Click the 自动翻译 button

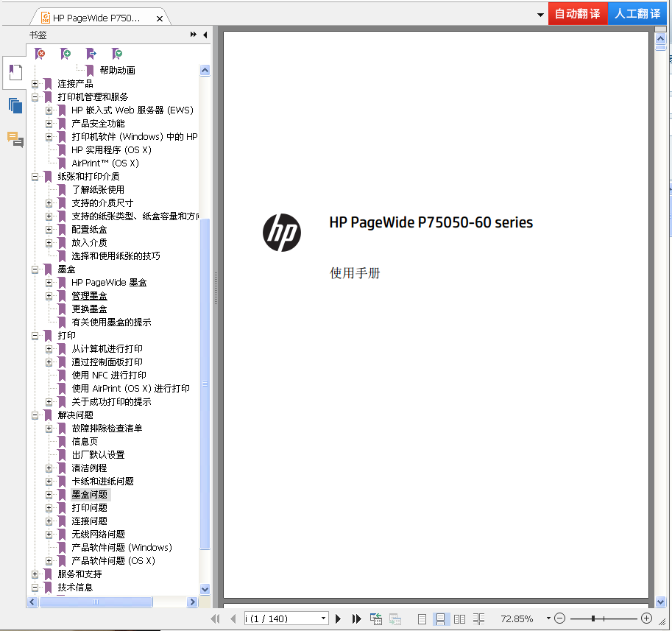(578, 14)
